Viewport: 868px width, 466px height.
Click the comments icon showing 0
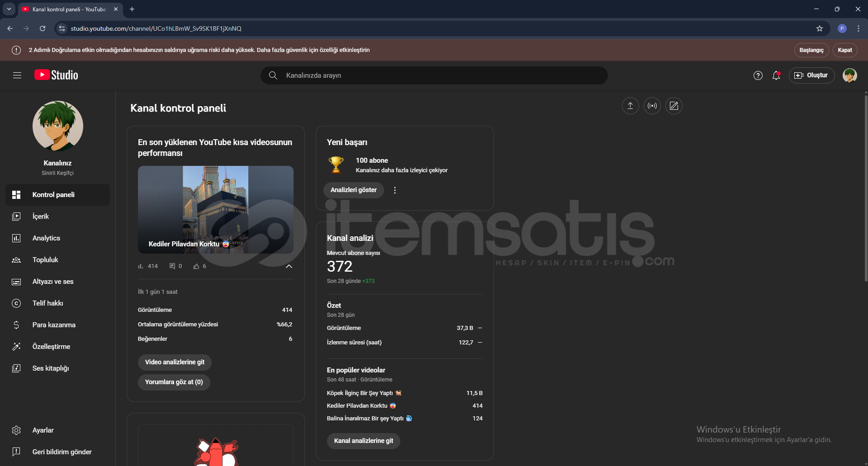click(172, 266)
